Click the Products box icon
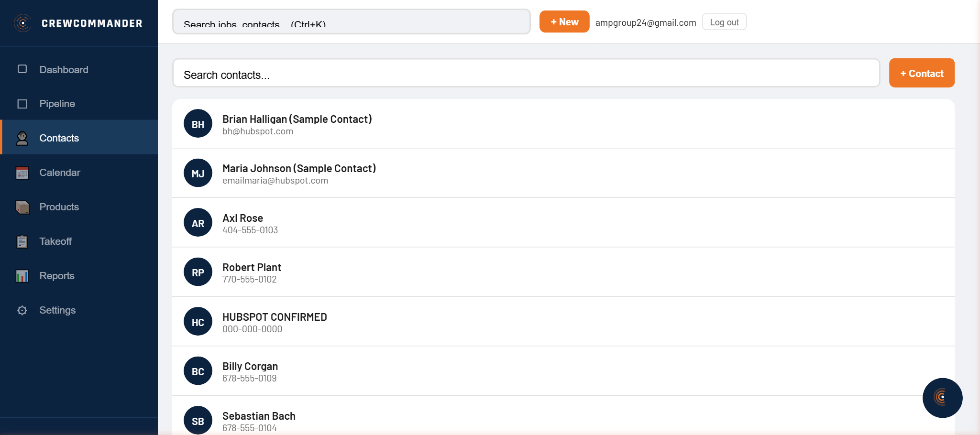This screenshot has height=435, width=980. click(x=22, y=207)
